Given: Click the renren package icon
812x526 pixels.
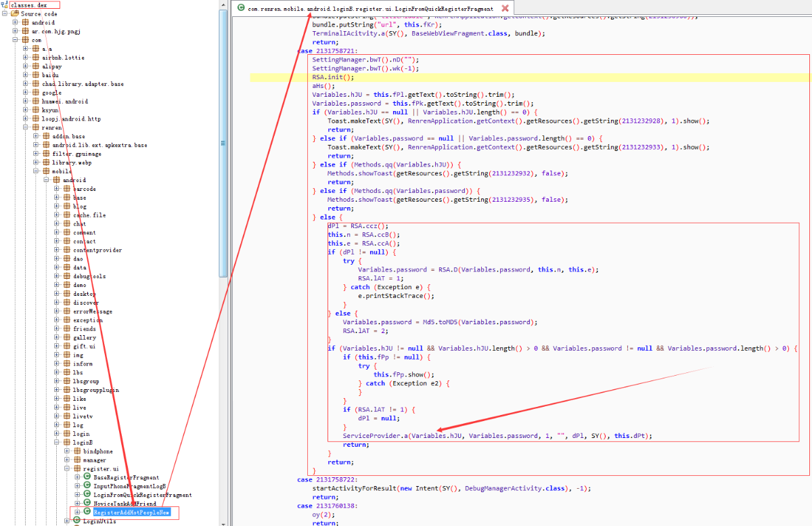Looking at the screenshot, I should point(36,128).
